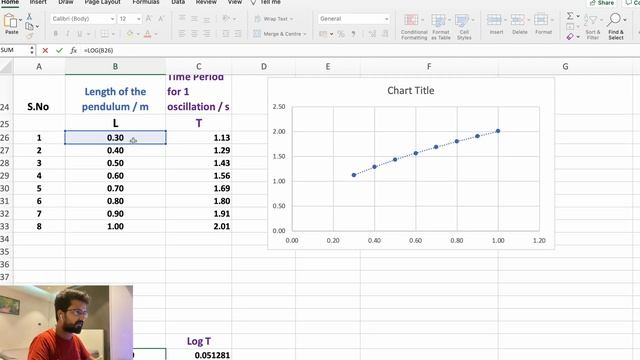Click Insert cells button
This screenshot has width=640, height=360.
[496, 24]
